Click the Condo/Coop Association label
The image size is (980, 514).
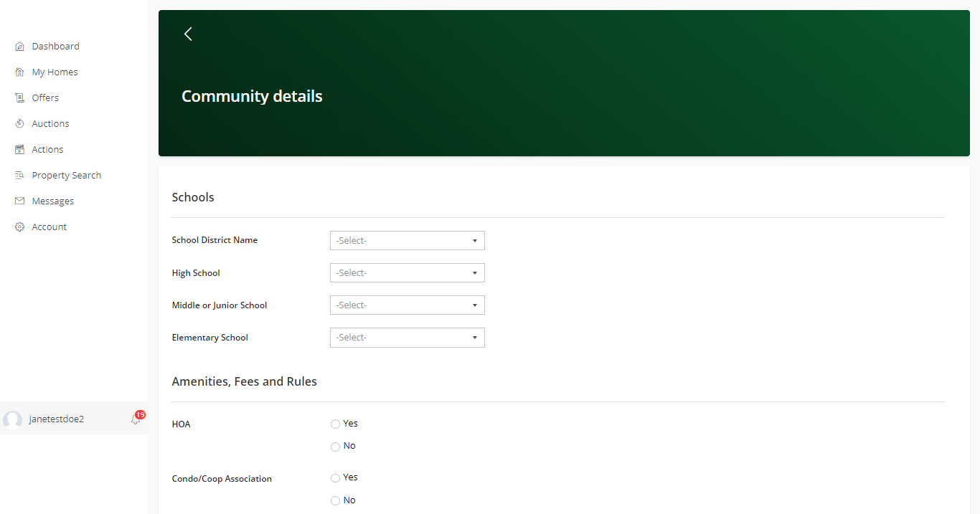tap(222, 479)
